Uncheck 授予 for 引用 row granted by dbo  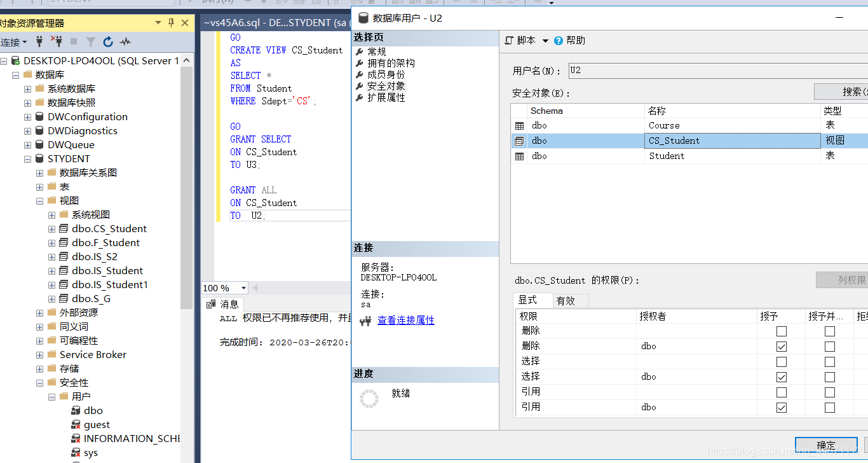(x=782, y=408)
